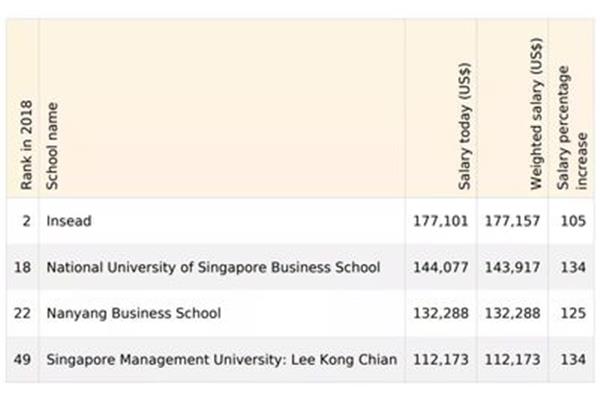
Task: Click weighted salary value 177,157
Action: click(x=512, y=221)
